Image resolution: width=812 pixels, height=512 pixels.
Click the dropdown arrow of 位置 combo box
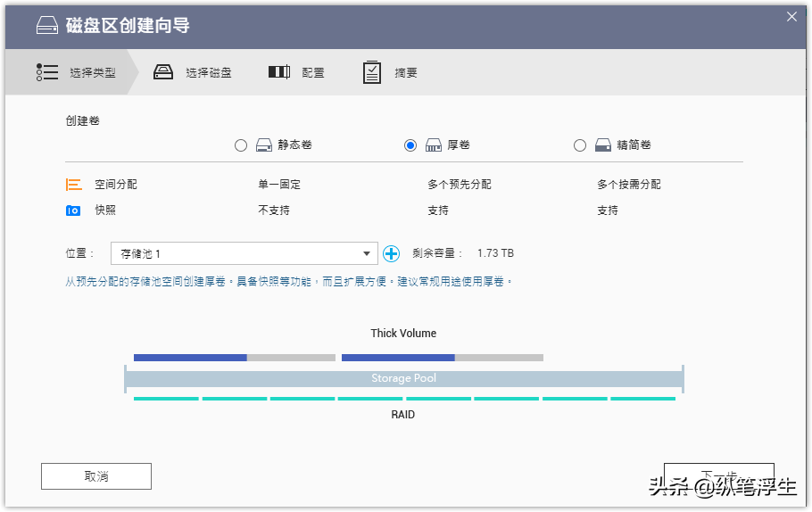[367, 253]
